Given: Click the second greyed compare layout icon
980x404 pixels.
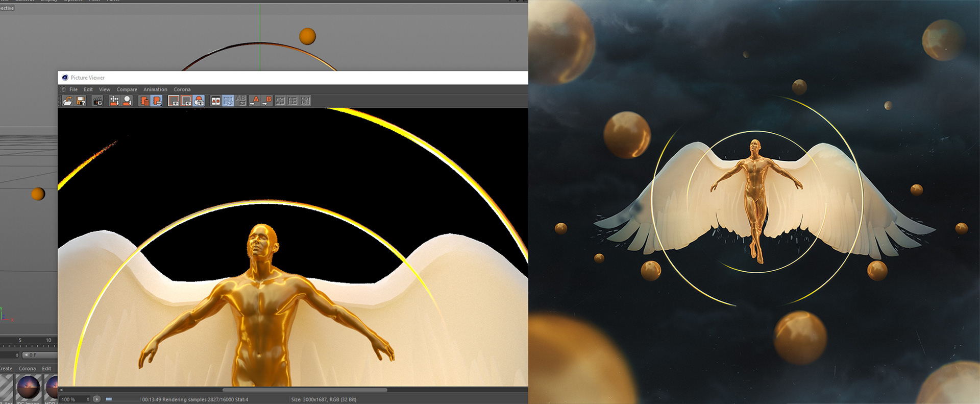Looking at the screenshot, I should (293, 101).
